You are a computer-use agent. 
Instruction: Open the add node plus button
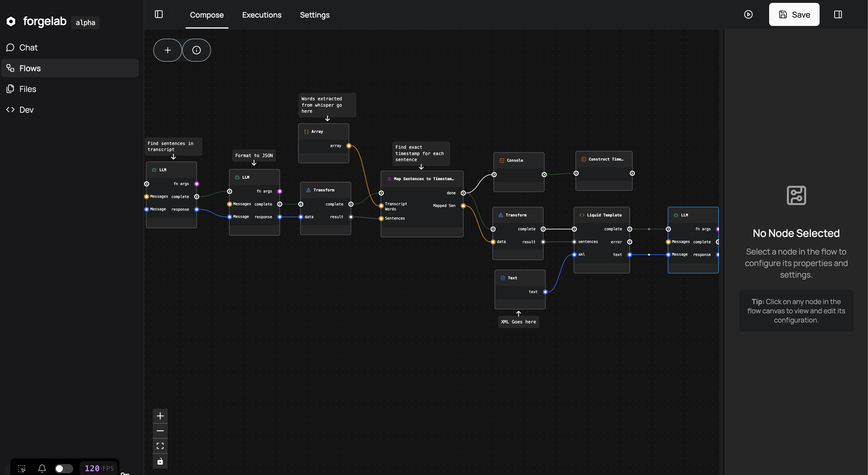167,50
